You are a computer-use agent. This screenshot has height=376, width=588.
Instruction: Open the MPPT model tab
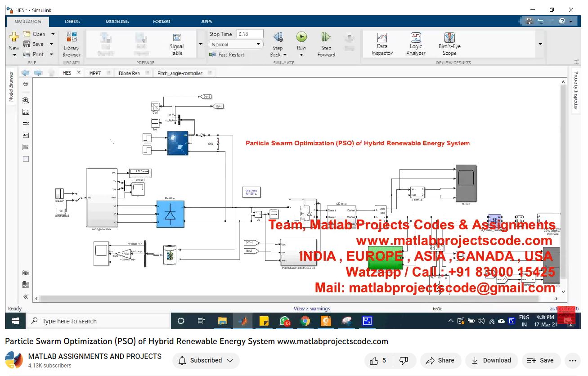[x=95, y=73]
